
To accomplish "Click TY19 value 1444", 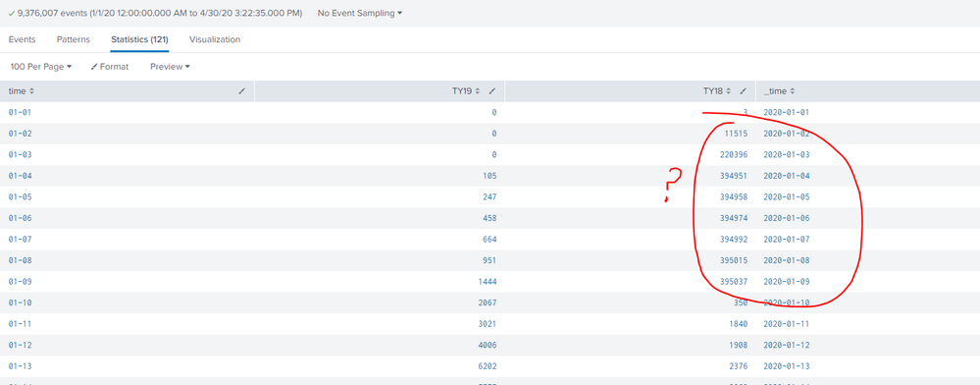I will pos(488,282).
